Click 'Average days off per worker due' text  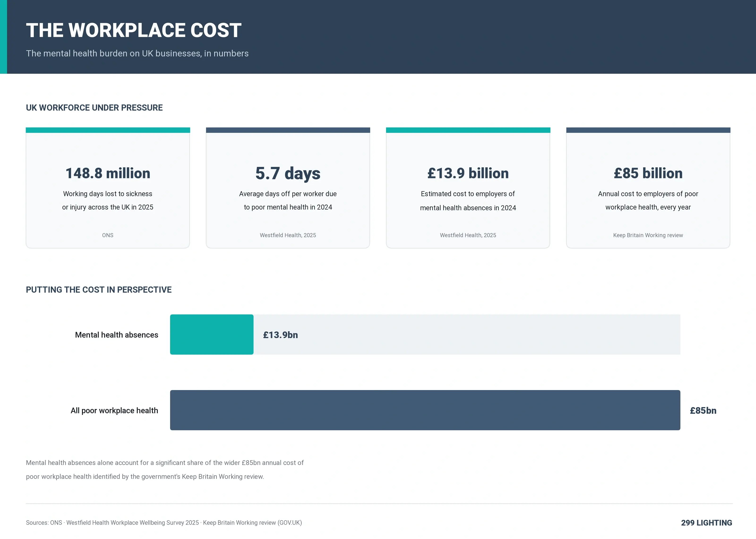(x=288, y=194)
